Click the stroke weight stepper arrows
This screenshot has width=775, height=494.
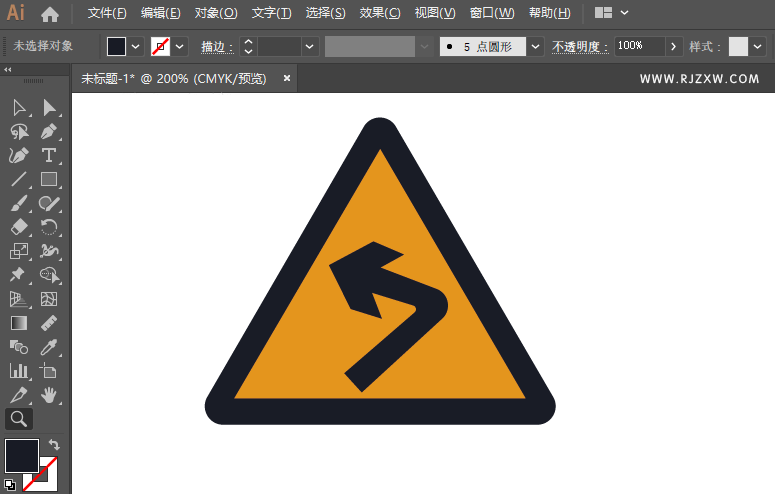[x=248, y=47]
